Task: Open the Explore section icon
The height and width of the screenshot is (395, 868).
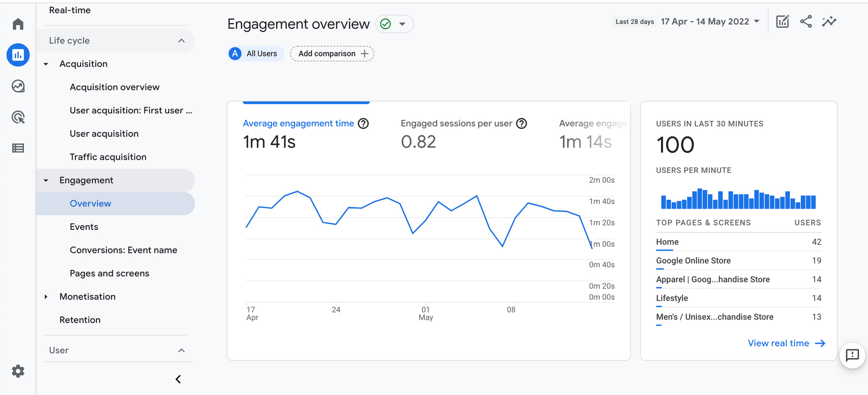Action: coord(18,86)
